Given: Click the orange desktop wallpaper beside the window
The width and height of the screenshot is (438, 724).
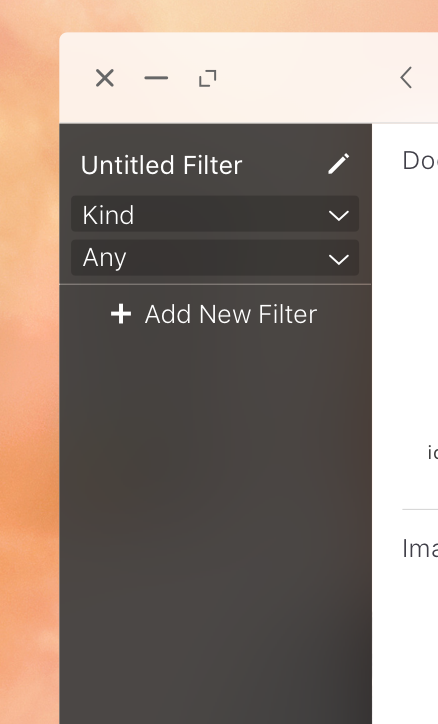Looking at the screenshot, I should tap(29, 369).
